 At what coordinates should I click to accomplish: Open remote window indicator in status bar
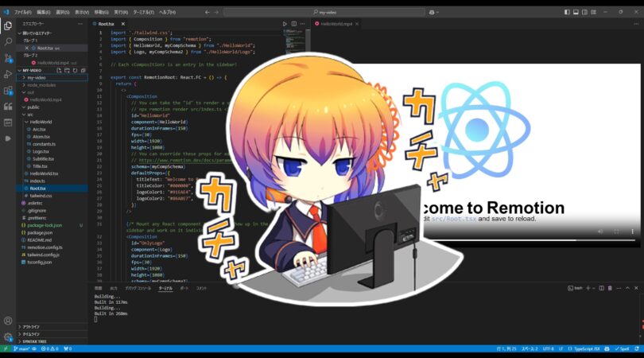pos(6,349)
